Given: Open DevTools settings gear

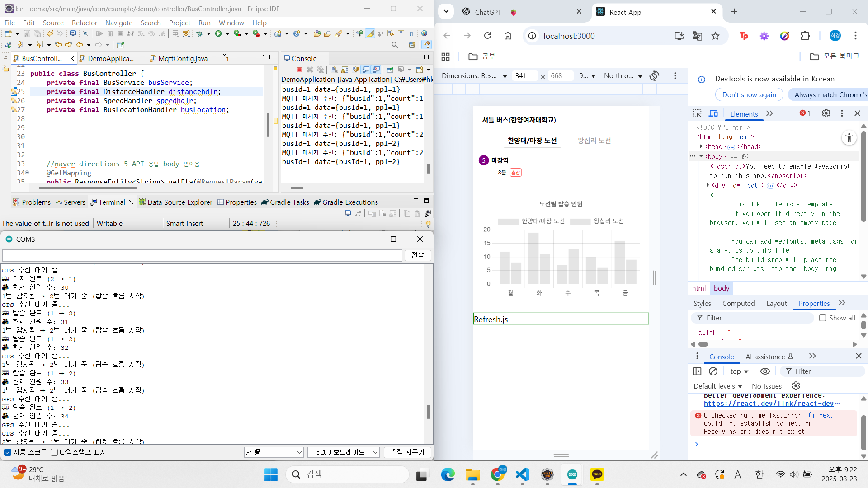Looking at the screenshot, I should click(x=826, y=113).
